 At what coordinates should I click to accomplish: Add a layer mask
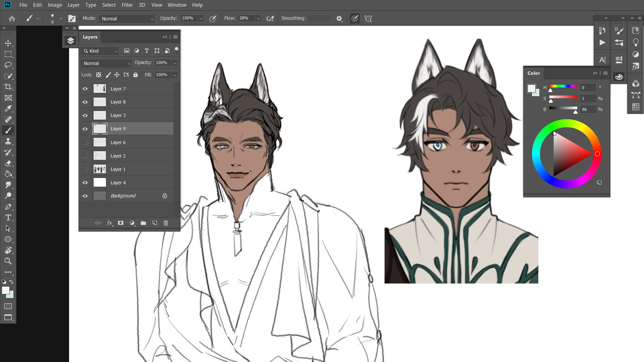pos(121,223)
